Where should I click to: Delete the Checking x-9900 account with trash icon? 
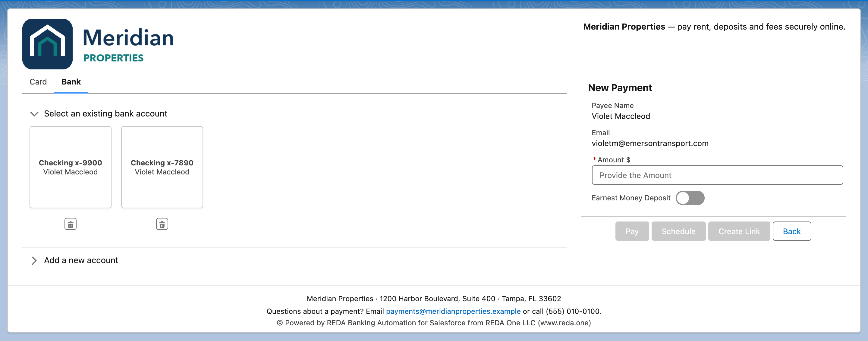click(71, 224)
